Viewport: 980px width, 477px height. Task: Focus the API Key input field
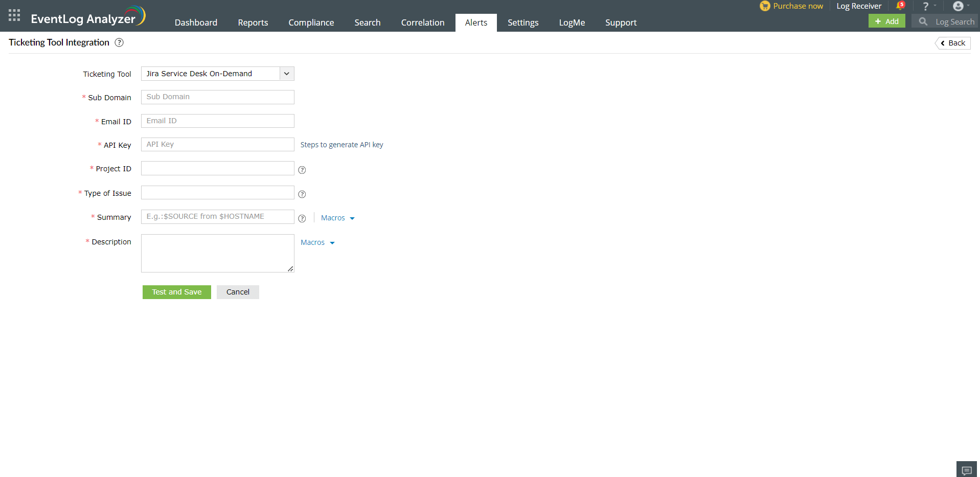218,145
